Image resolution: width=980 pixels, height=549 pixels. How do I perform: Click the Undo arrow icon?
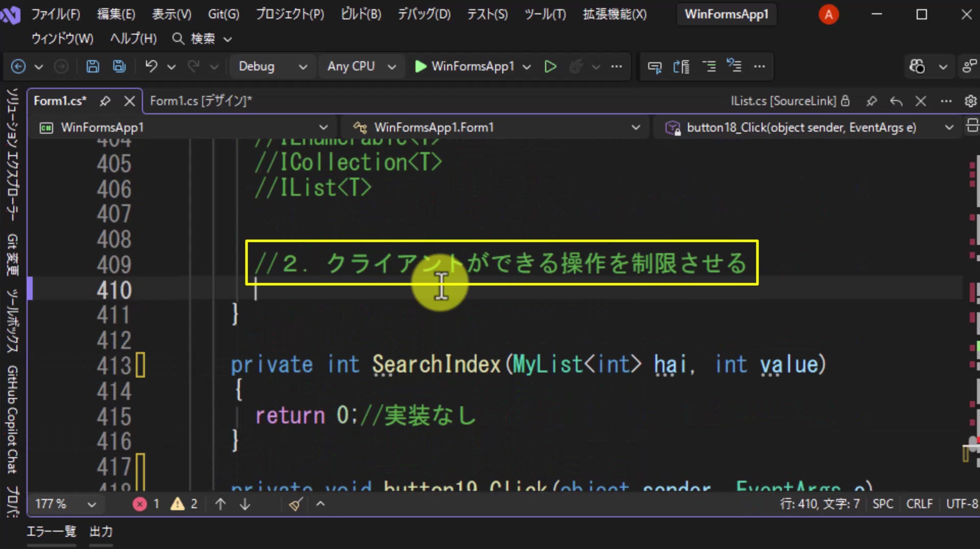(x=151, y=66)
